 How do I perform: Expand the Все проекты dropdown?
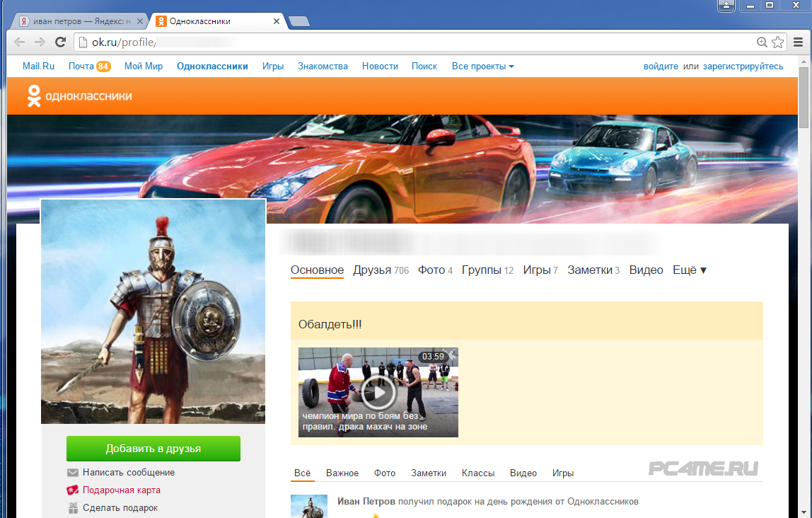coord(482,67)
